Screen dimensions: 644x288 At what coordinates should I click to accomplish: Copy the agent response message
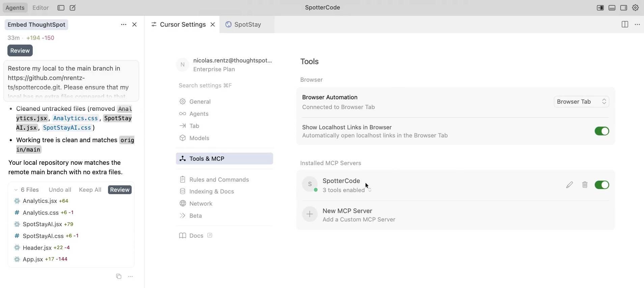118,277
